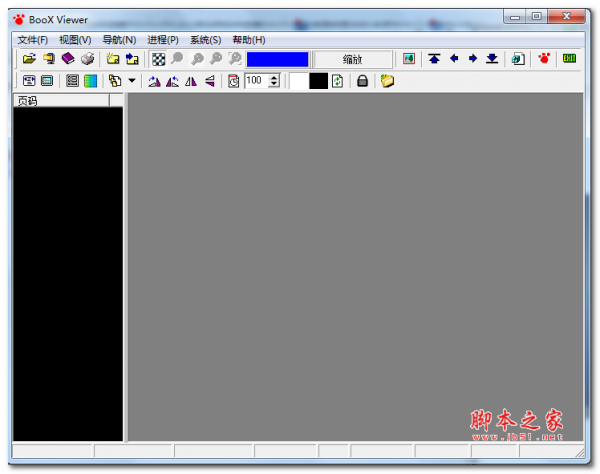Click the 页码 column header
This screenshot has width=600, height=474.
coord(61,101)
